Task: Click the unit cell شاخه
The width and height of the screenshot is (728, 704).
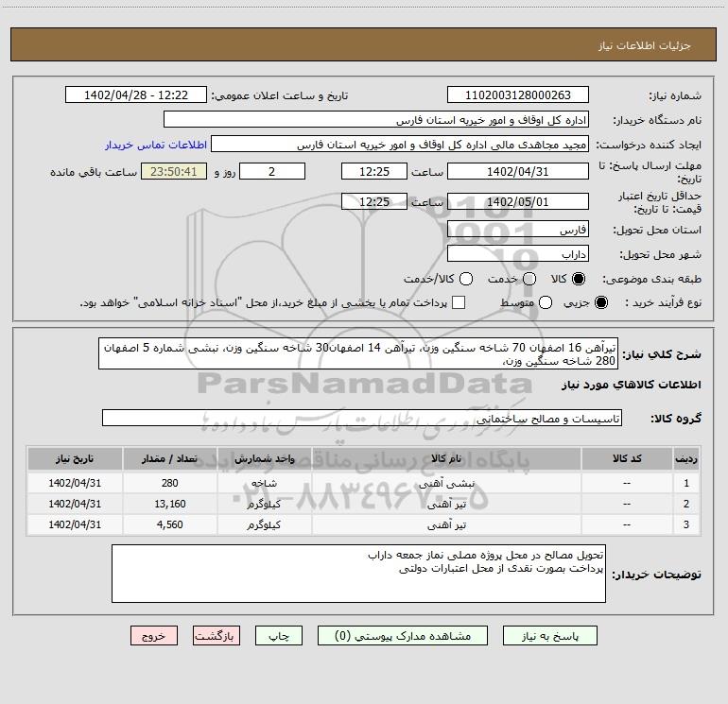Action: [x=264, y=483]
